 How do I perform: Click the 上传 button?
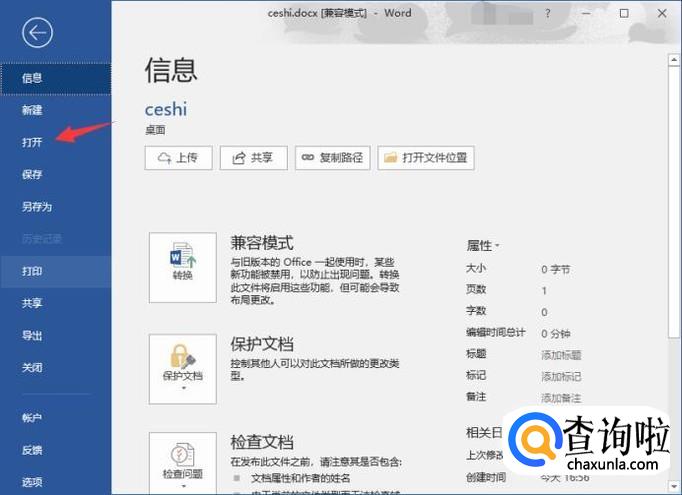point(178,157)
